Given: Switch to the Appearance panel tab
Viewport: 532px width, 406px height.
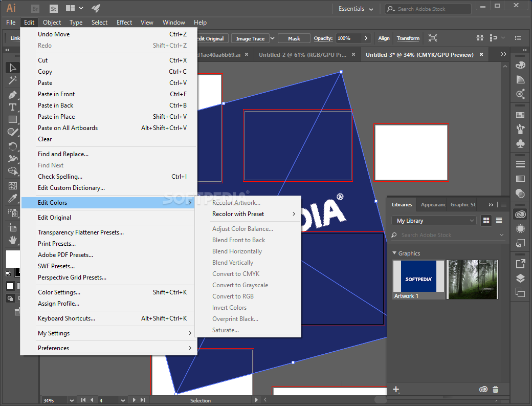Looking at the screenshot, I should [x=433, y=205].
